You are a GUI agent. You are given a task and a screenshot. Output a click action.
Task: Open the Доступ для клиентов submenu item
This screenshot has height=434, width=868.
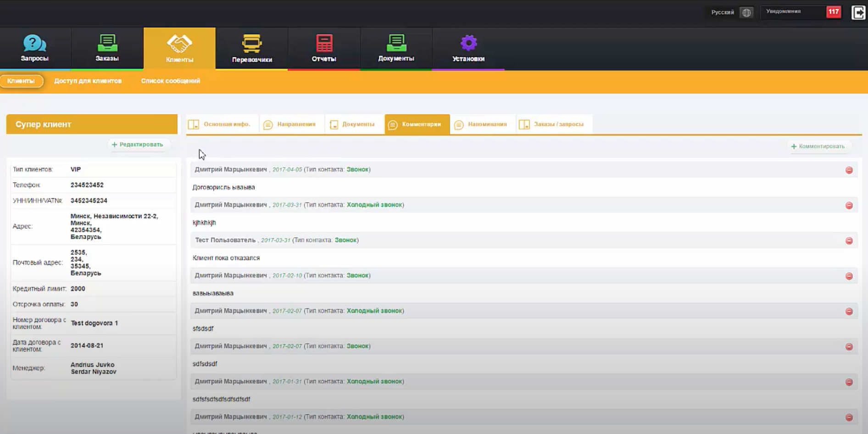pyautogui.click(x=88, y=81)
